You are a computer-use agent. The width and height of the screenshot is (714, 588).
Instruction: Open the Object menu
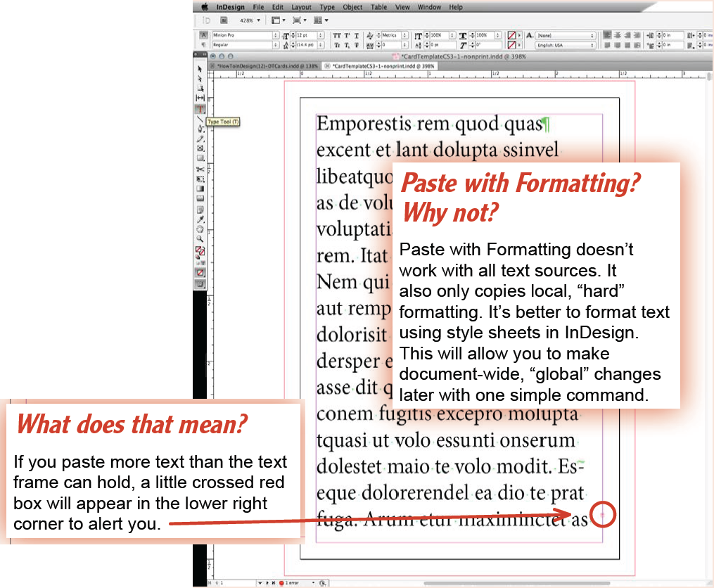(x=352, y=7)
